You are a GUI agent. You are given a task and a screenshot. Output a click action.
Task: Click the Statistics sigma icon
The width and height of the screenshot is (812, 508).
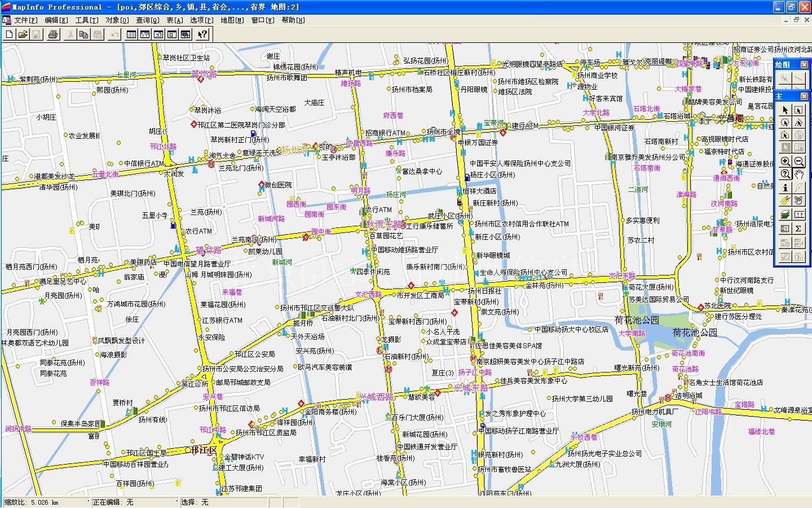pos(798,229)
